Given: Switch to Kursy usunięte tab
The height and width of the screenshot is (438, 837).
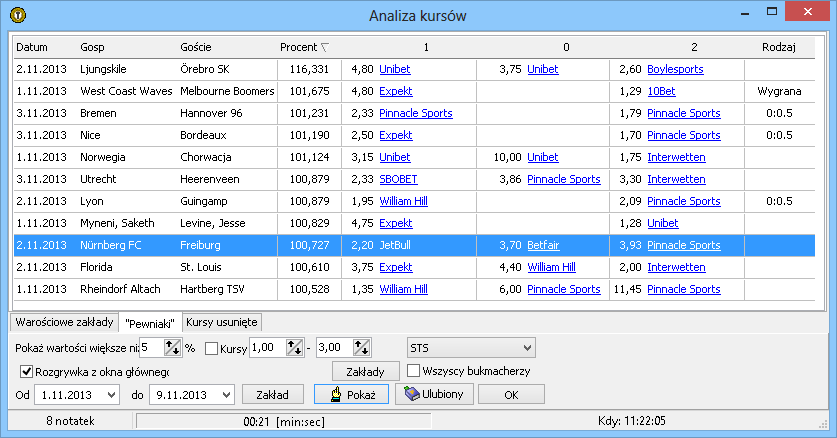Looking at the screenshot, I should [221, 322].
